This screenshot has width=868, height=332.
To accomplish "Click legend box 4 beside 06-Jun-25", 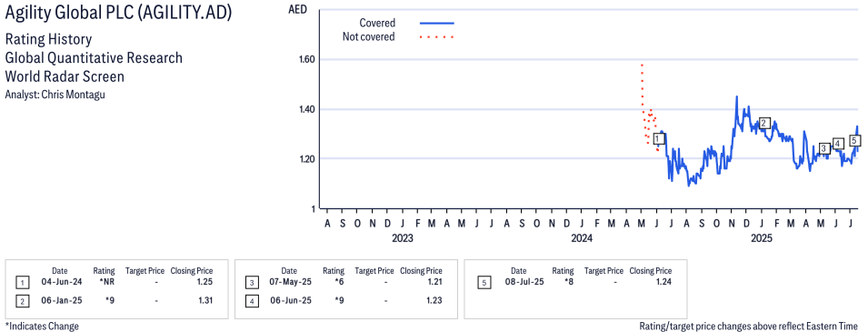I will click(252, 300).
